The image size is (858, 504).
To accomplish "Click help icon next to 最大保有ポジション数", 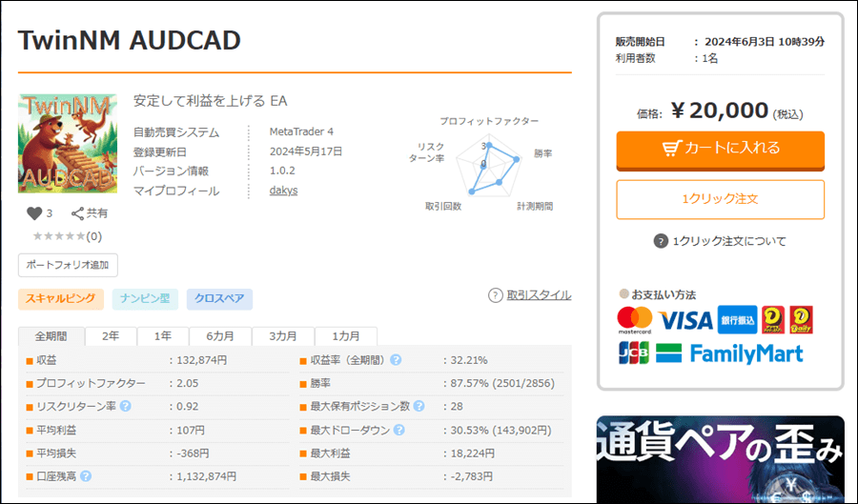I will pos(419,406).
